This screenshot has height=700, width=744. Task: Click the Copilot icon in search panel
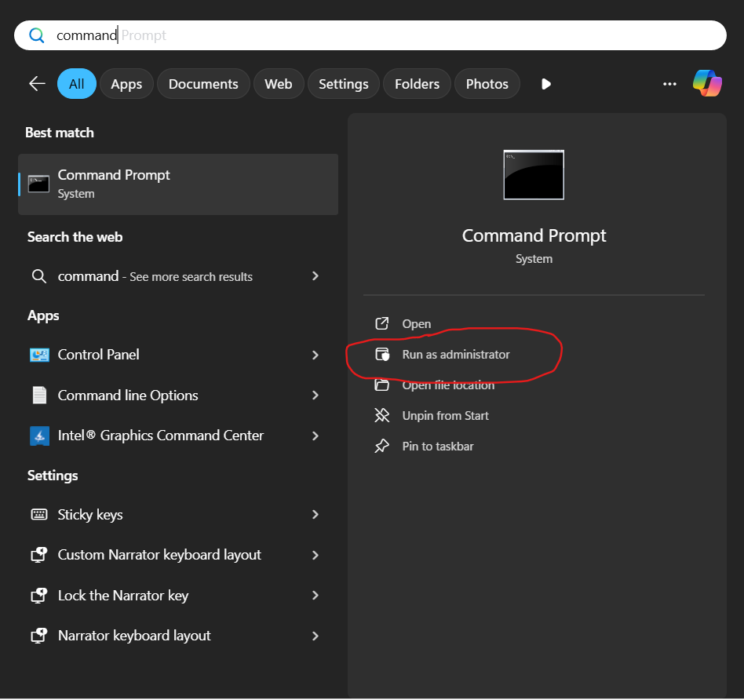(707, 83)
